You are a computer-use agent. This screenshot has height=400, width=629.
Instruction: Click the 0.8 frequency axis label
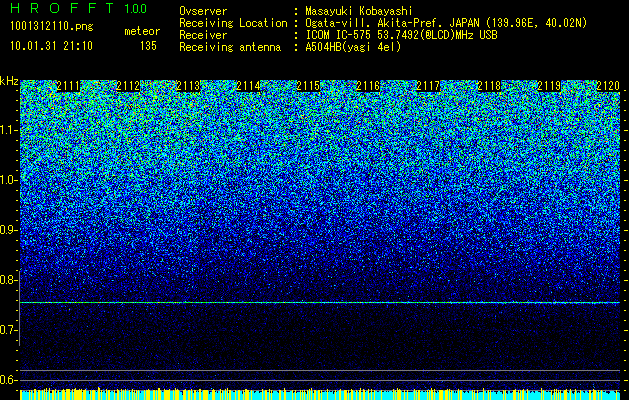(x=9, y=280)
